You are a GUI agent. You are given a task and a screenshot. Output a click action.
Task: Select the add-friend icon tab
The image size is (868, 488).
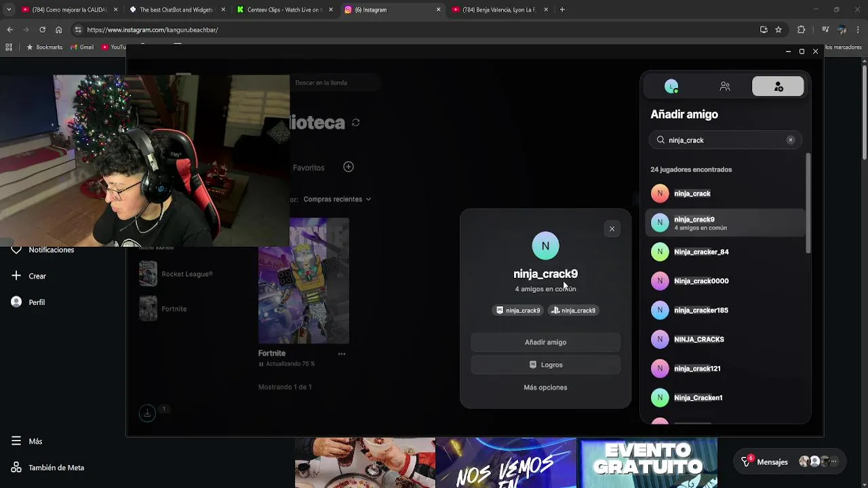coord(778,86)
